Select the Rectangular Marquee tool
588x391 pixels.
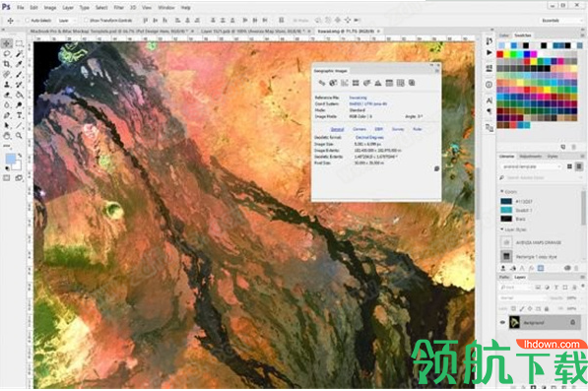pos(19,43)
